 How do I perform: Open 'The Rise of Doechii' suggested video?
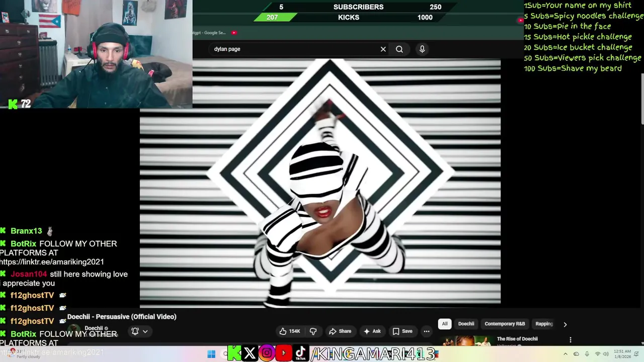pos(517,339)
